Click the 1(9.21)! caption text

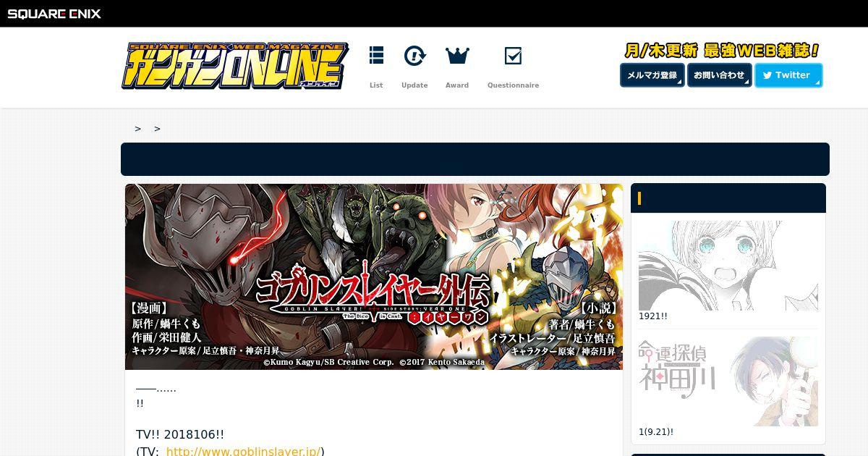tap(656, 432)
